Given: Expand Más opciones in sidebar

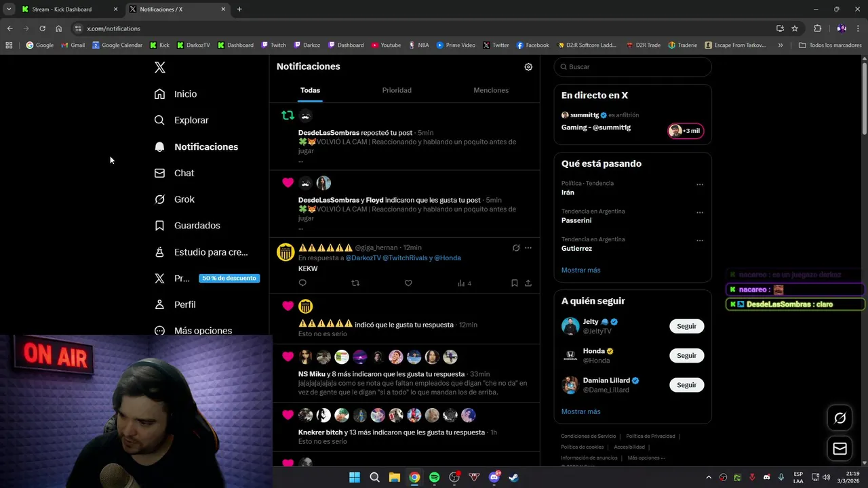Looking at the screenshot, I should coord(193,330).
